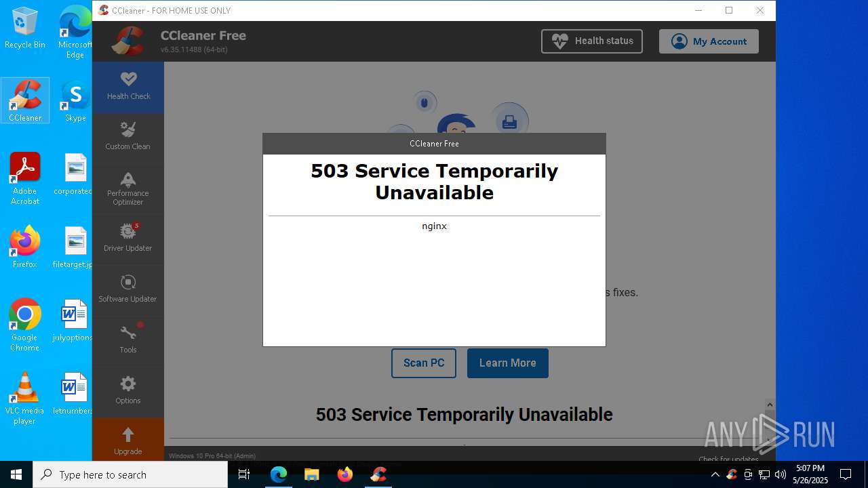This screenshot has height=488, width=868.
Task: Open the Windows Start menu
Action: (x=16, y=474)
